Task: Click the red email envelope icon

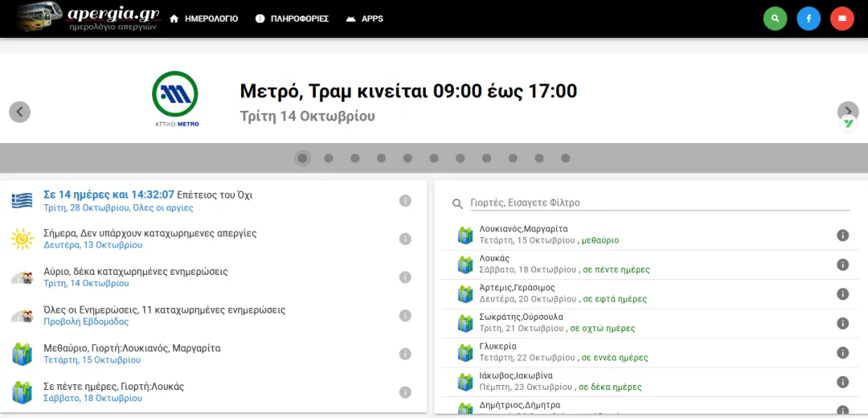Action: 841,18
